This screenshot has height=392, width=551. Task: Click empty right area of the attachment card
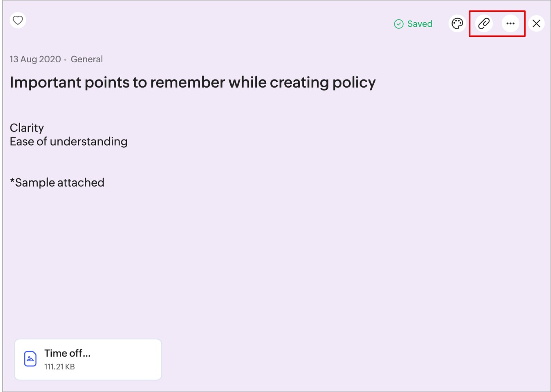click(129, 360)
